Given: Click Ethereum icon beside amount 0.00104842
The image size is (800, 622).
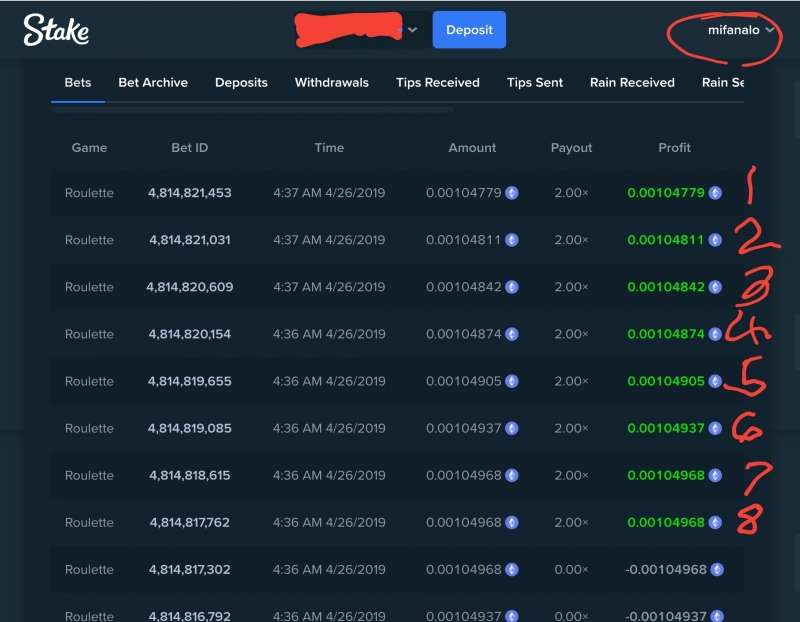Looking at the screenshot, I should (x=512, y=287).
